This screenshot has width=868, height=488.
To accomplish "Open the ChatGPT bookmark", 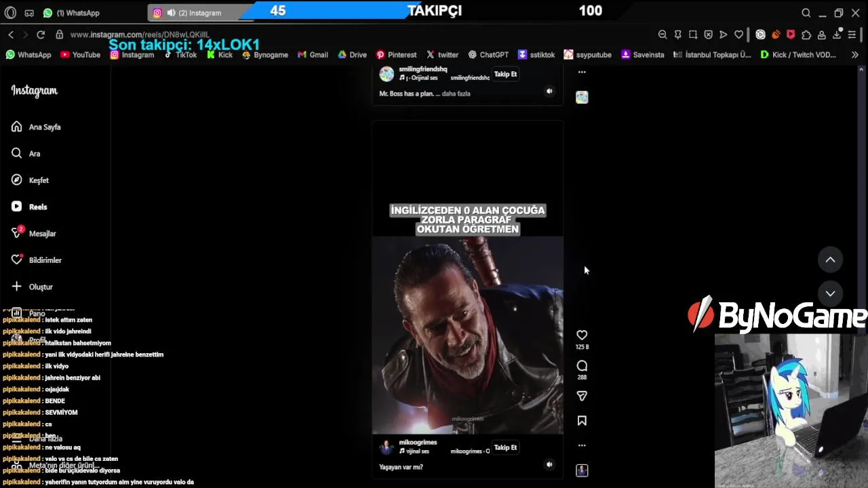I will pos(488,55).
